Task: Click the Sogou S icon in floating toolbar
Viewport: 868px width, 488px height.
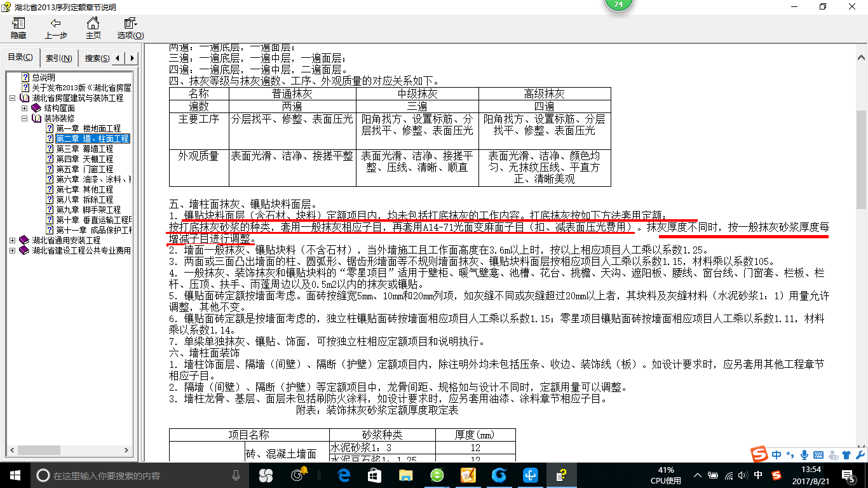Action: point(759,454)
